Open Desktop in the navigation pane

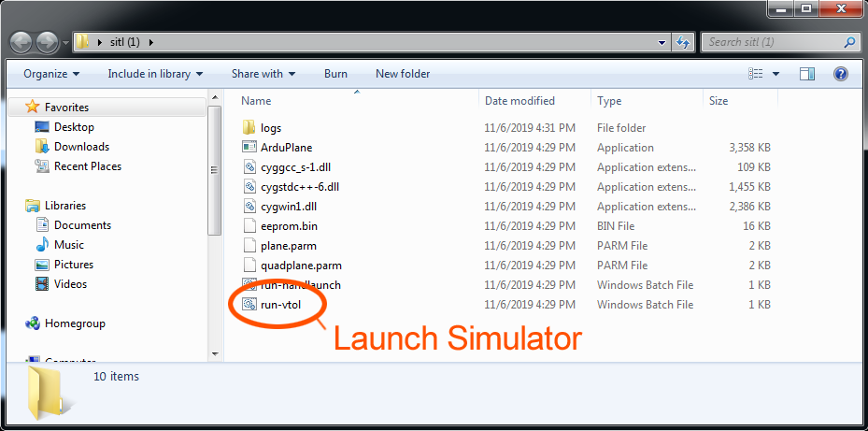pyautogui.click(x=74, y=127)
